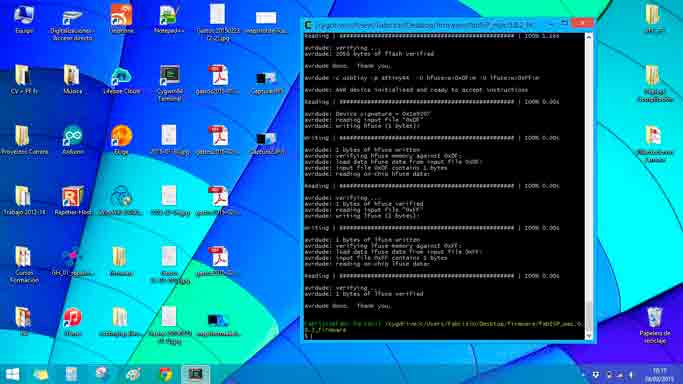
Task: Select the orange globe app shortcut beside Arduino
Action: [122, 140]
